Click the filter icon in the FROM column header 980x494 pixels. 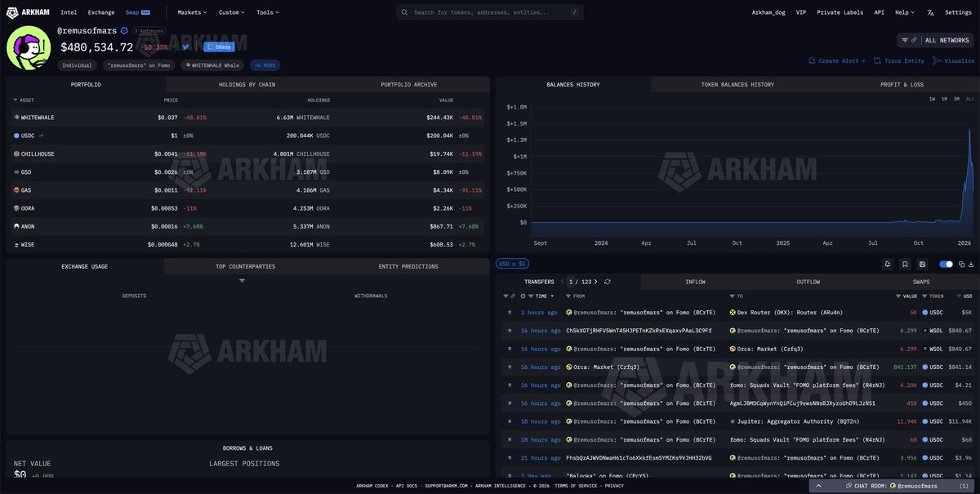click(568, 296)
